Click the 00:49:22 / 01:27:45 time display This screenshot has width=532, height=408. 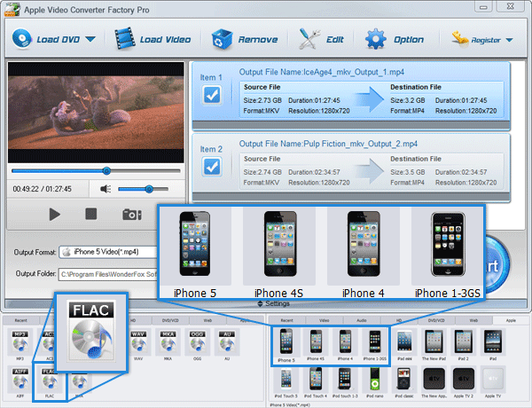(x=42, y=189)
